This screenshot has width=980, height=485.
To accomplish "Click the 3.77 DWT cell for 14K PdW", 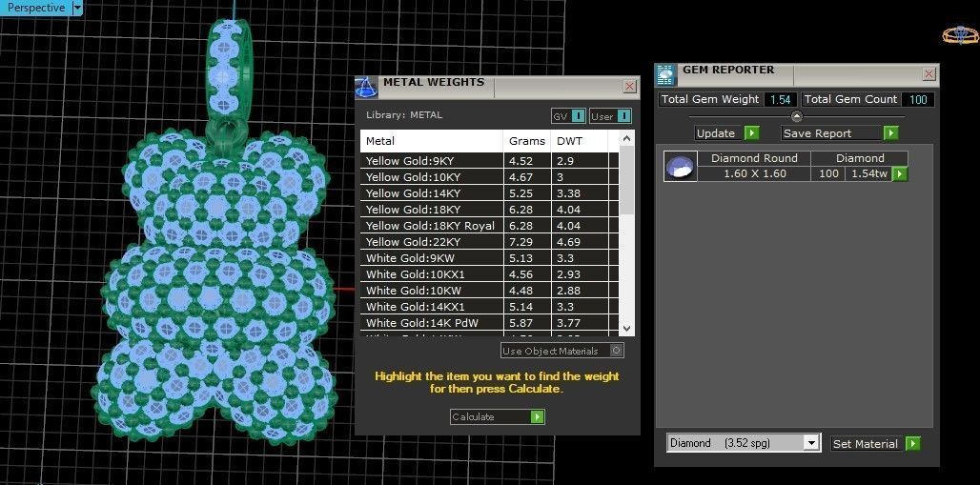I will [x=579, y=323].
